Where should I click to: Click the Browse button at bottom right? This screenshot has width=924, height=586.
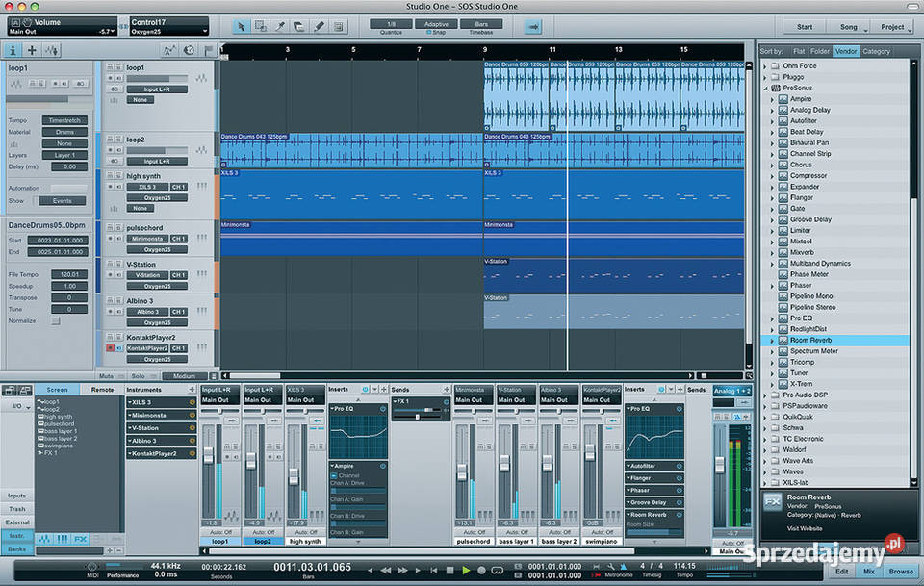coord(903,572)
